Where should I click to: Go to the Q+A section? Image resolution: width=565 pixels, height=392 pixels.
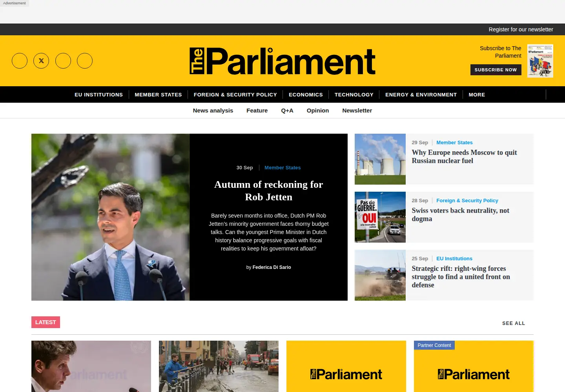[287, 111]
